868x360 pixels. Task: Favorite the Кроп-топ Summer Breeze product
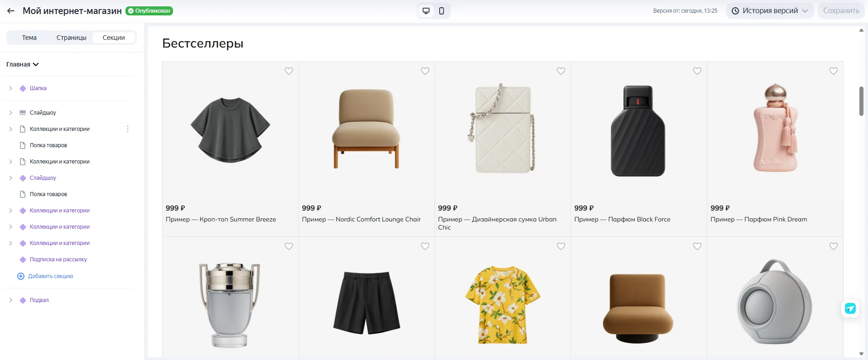[289, 71]
